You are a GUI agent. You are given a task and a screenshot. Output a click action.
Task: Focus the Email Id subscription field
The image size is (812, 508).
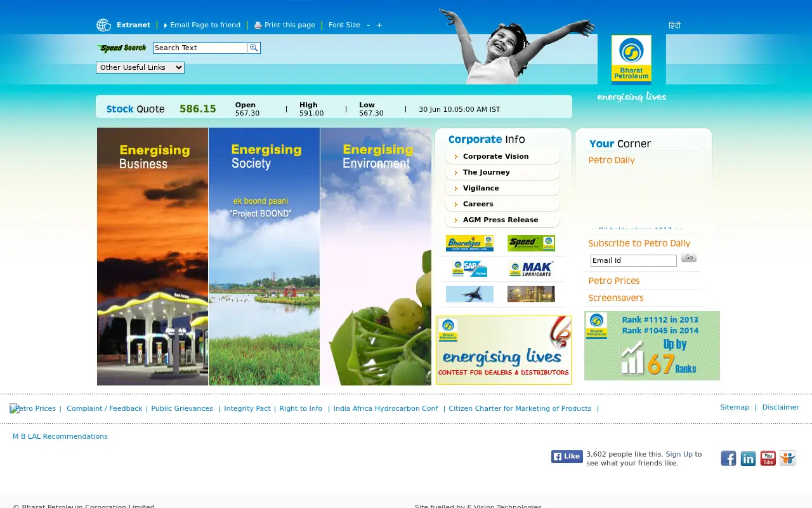[634, 260]
